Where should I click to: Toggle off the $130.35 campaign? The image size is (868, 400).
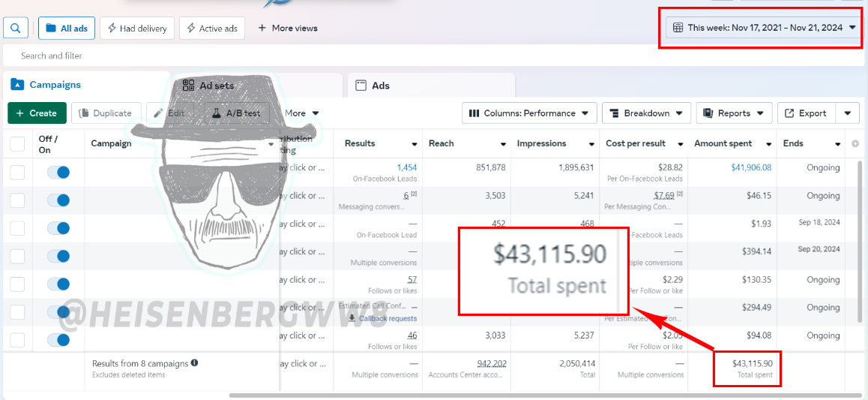pyautogui.click(x=58, y=284)
